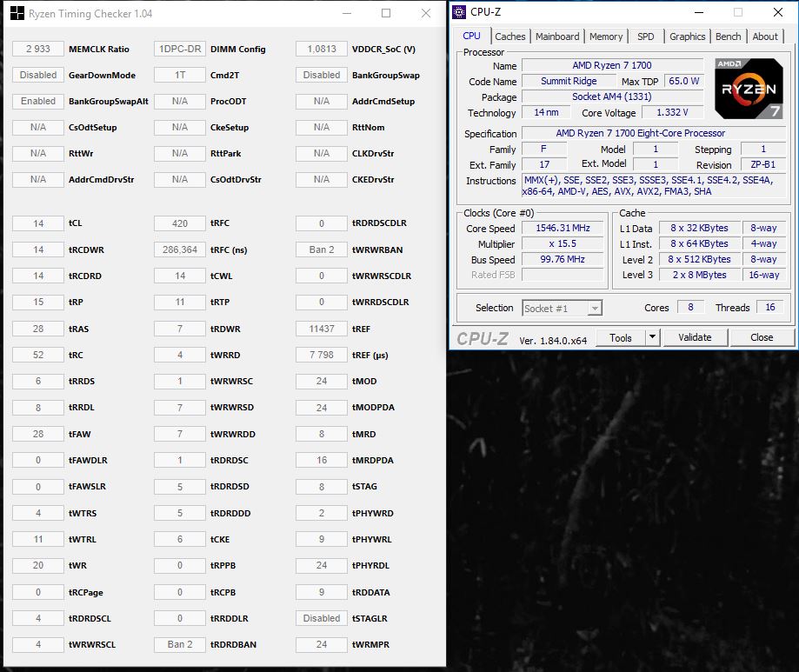Viewport: 799px width, 672px height.
Task: Click the tRC value 52
Action: coord(38,355)
